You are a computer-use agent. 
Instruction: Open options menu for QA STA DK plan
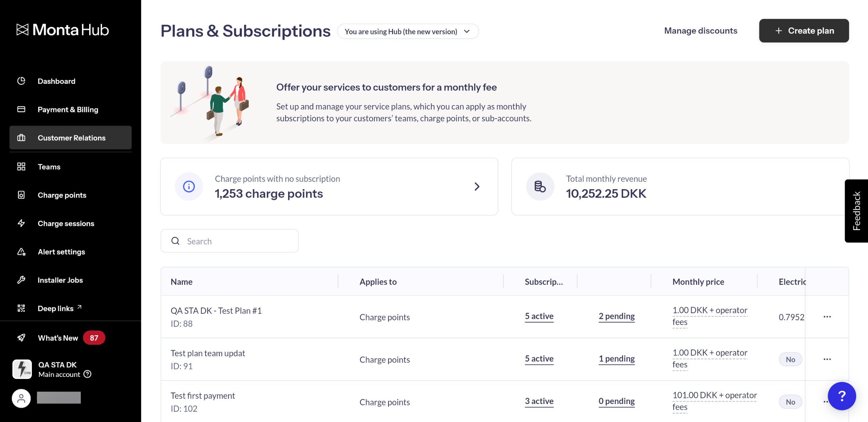click(827, 317)
